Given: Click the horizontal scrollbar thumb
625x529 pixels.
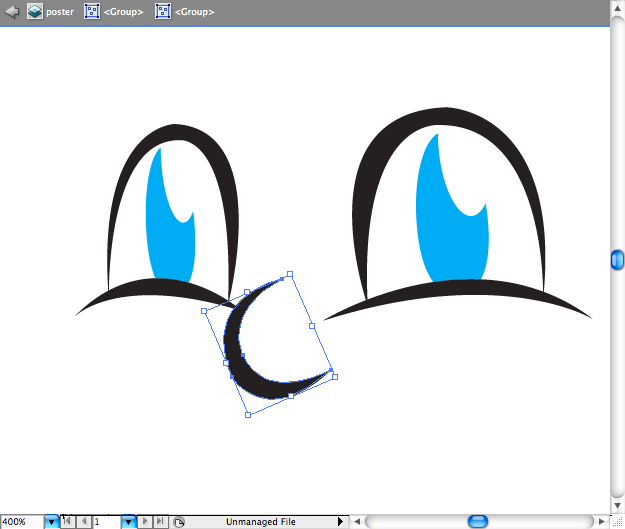Looking at the screenshot, I should pyautogui.click(x=478, y=521).
